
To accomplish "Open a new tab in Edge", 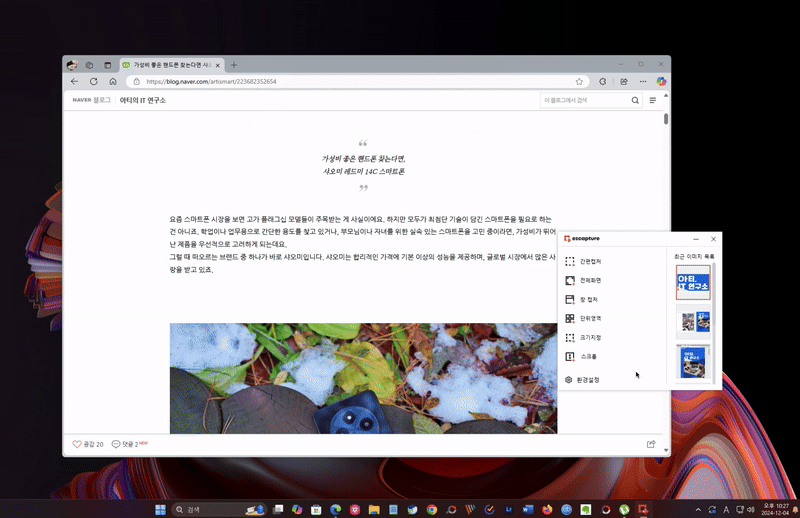I will pos(234,65).
